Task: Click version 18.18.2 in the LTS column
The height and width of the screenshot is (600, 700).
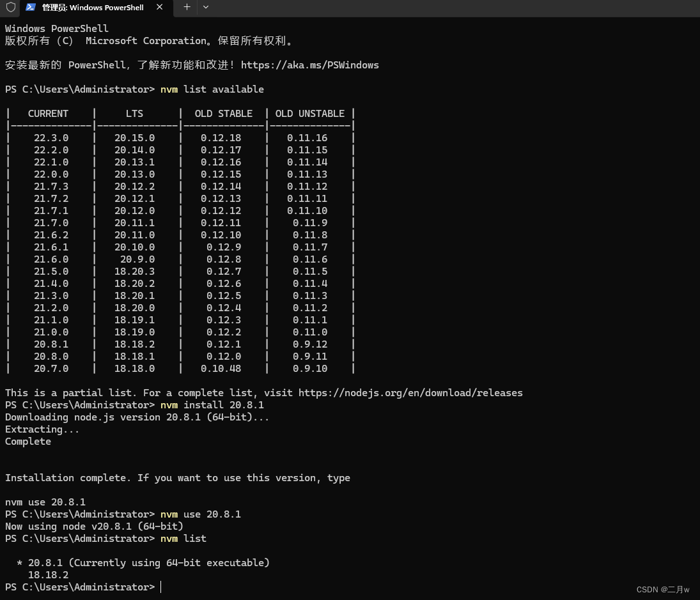Action: [x=134, y=344]
